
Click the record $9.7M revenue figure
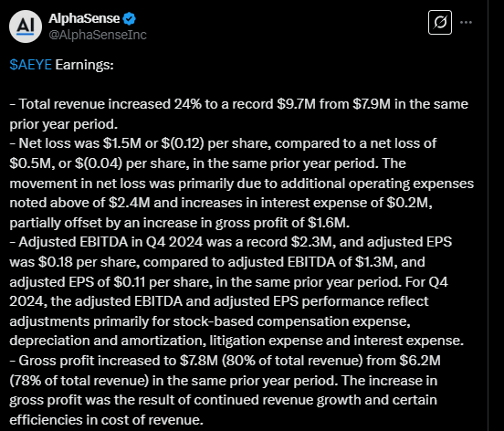point(296,104)
